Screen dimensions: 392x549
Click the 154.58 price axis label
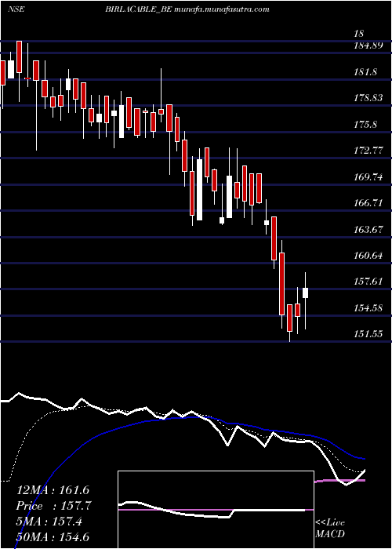(x=368, y=308)
